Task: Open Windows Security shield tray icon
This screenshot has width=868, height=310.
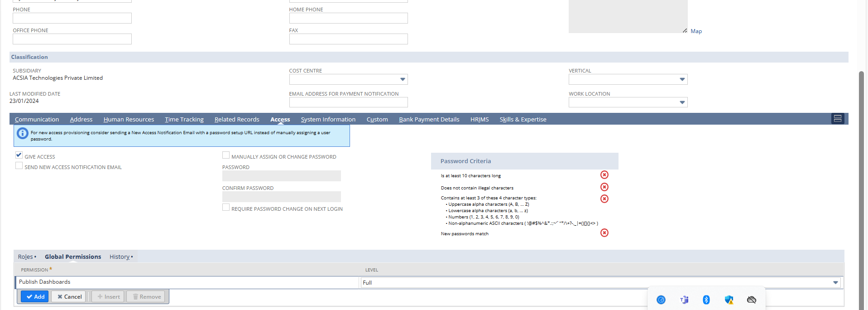Action: point(729,300)
